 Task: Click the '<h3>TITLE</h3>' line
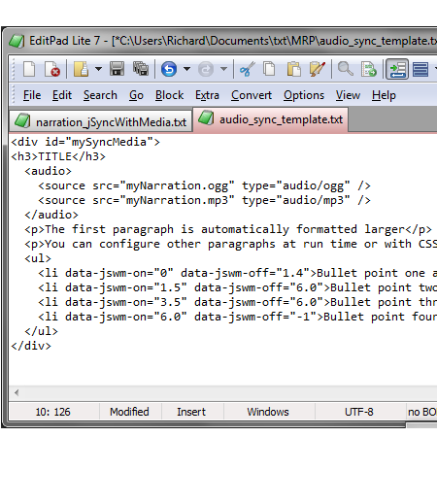pyautogui.click(x=58, y=156)
